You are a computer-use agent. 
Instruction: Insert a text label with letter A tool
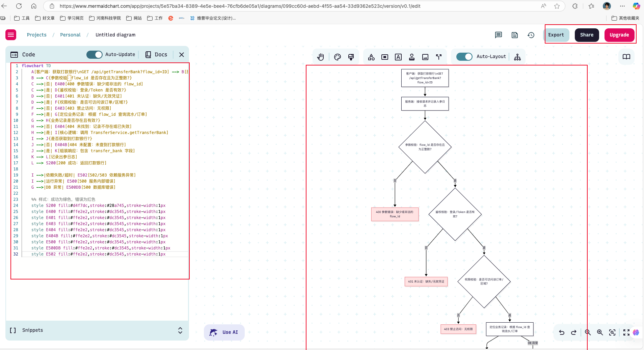click(x=398, y=57)
